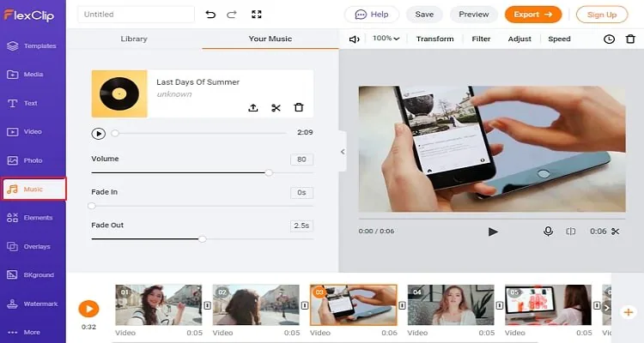Record voiceover with microphone icon

(x=548, y=232)
